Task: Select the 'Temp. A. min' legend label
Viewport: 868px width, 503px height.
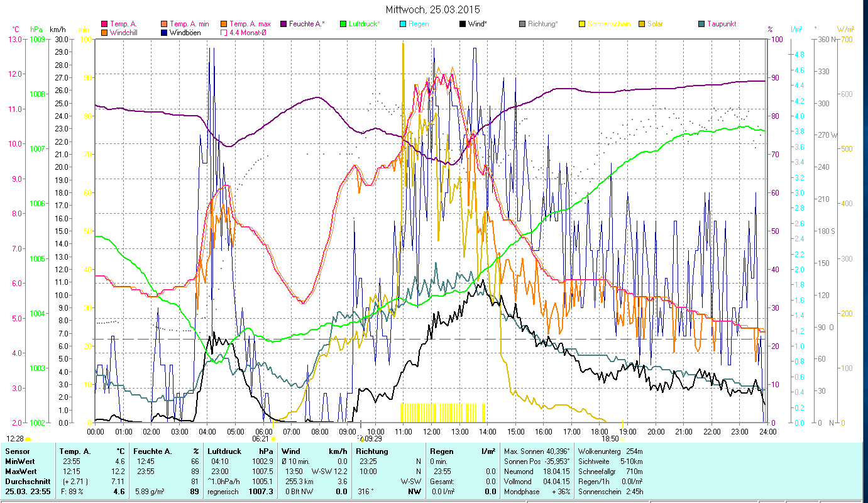Action: pos(189,25)
